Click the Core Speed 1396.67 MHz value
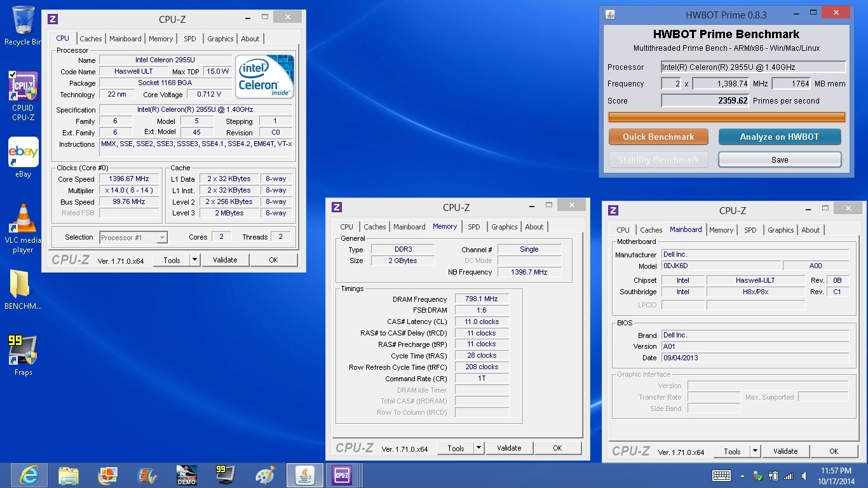Viewport: 868px width, 488px height. (129, 179)
